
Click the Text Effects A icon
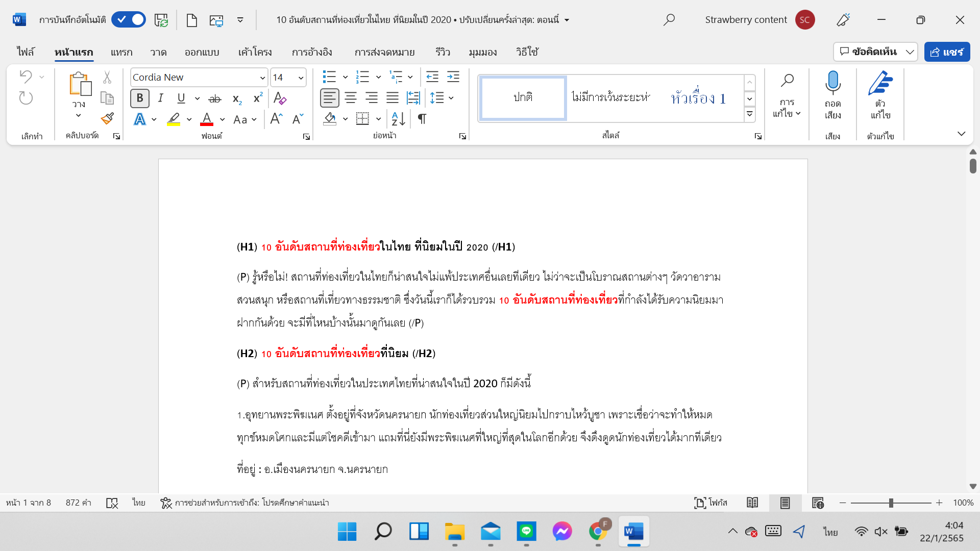pos(139,119)
